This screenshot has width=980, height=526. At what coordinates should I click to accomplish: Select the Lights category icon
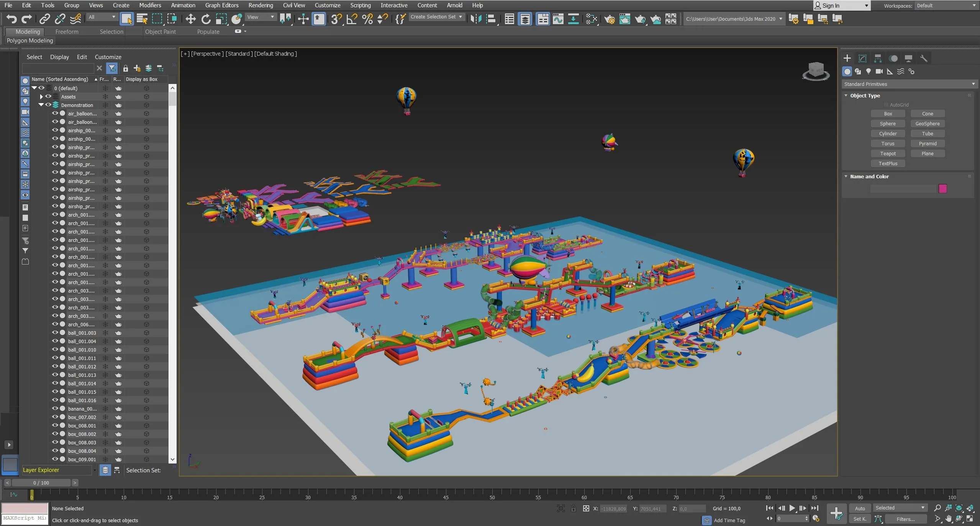tap(869, 71)
